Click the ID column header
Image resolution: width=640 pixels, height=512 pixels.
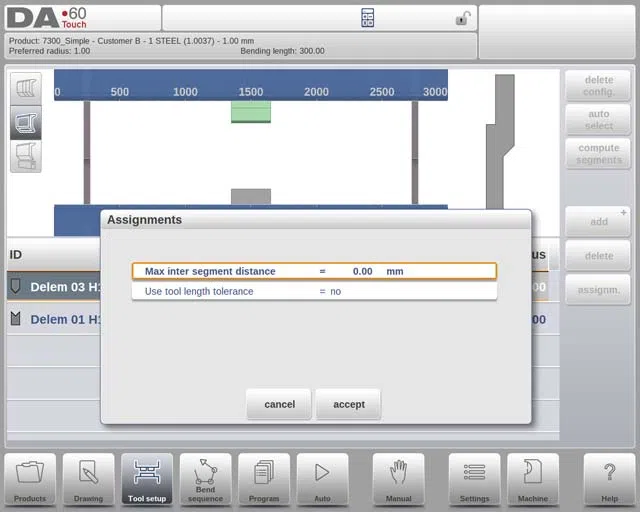click(x=16, y=255)
